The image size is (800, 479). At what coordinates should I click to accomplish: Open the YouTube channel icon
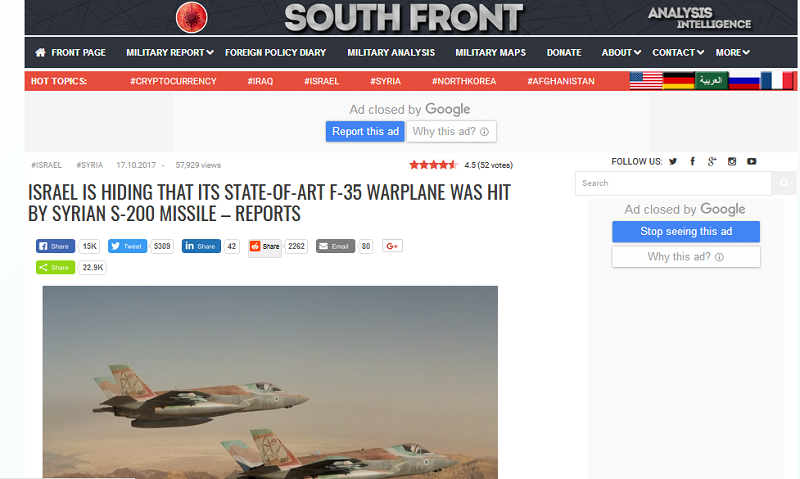click(x=752, y=162)
